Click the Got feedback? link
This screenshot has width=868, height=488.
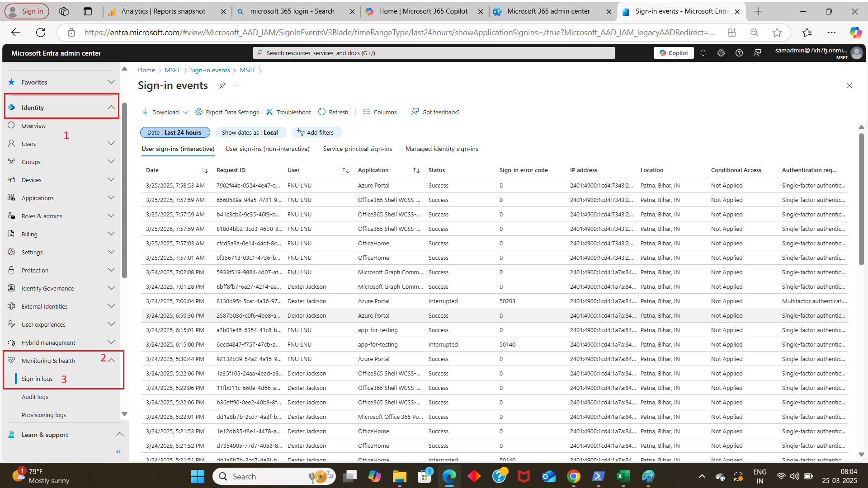point(435,112)
